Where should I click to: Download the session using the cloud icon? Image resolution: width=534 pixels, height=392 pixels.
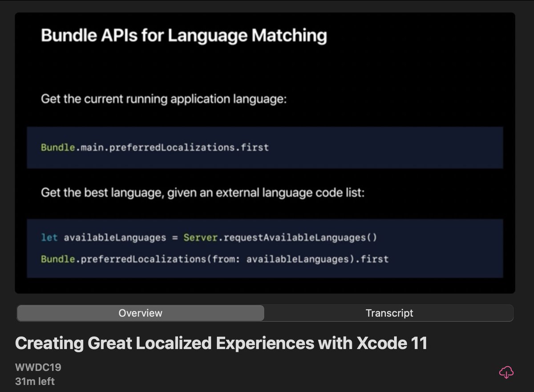click(506, 372)
